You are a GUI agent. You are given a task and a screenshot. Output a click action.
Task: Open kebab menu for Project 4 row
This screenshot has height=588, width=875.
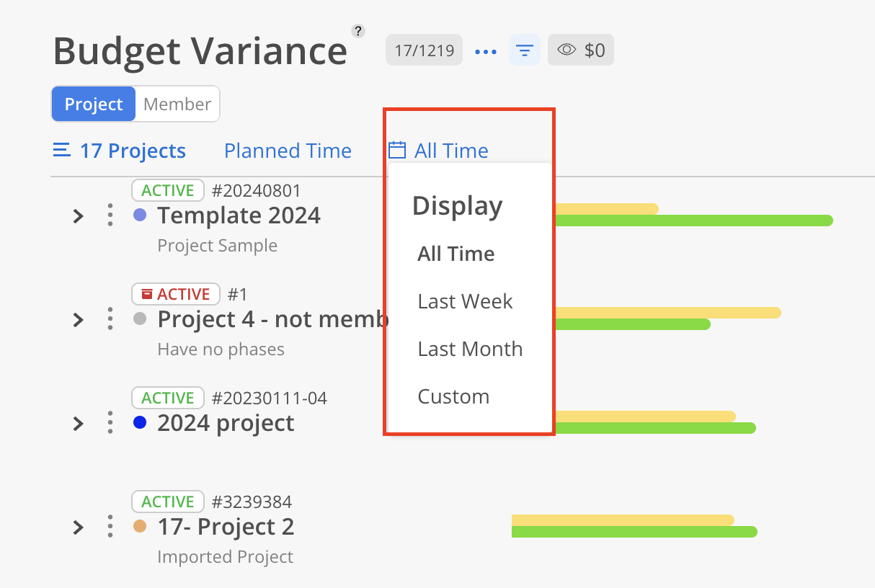tap(110, 319)
